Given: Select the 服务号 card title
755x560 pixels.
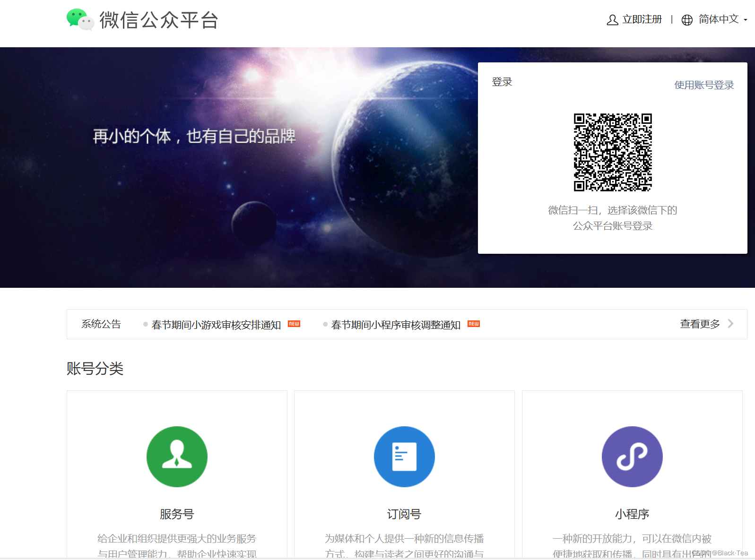Looking at the screenshot, I should (x=177, y=514).
